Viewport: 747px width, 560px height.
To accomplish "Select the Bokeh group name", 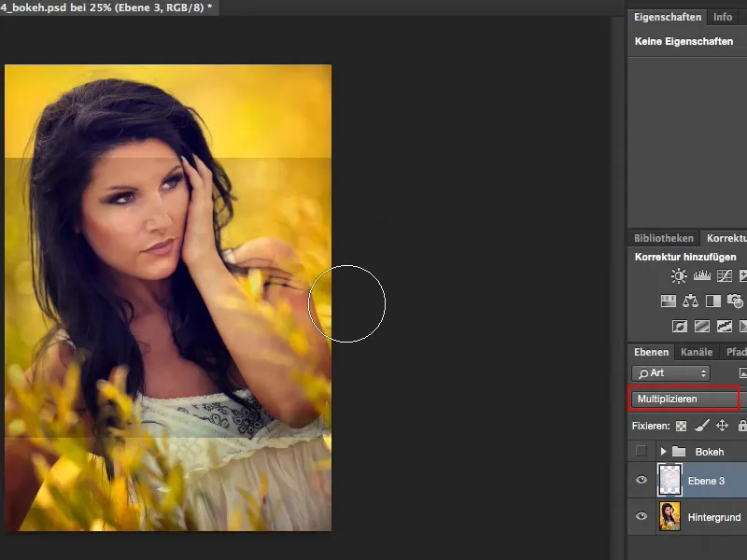I will click(x=710, y=452).
